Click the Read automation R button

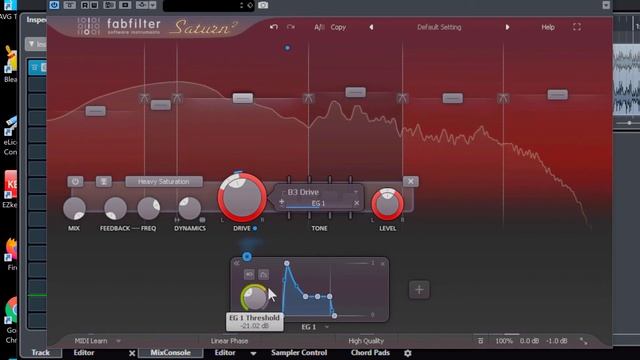tap(85, 5)
